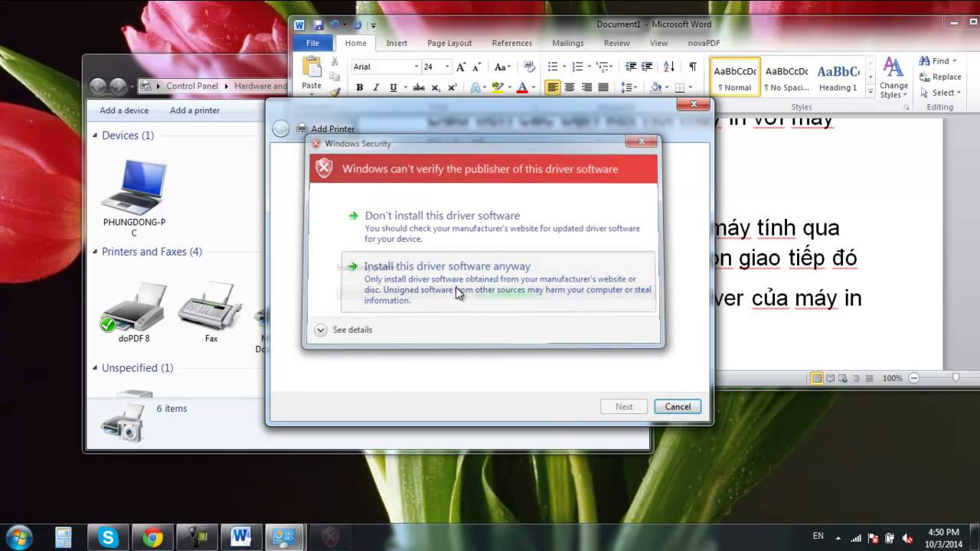
Task: Select the Fax printer icon
Action: 211,312
